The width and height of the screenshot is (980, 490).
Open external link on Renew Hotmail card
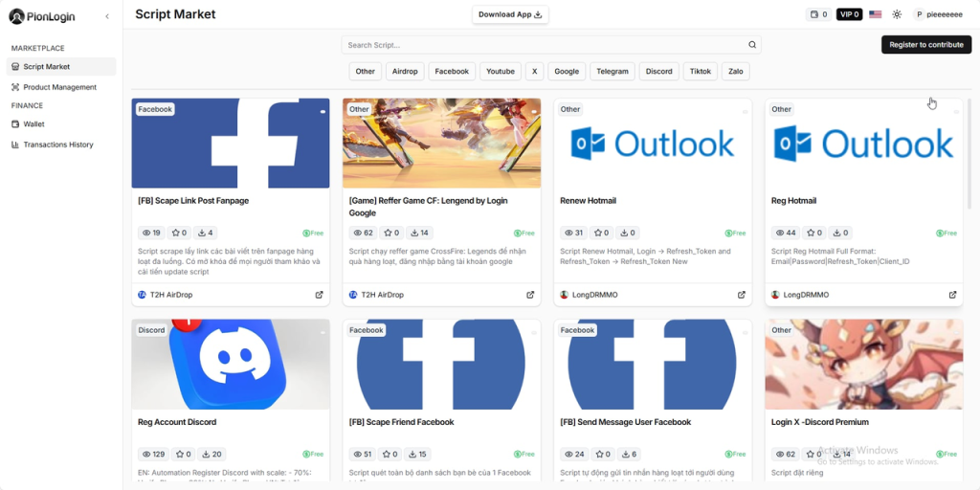pyautogui.click(x=742, y=295)
